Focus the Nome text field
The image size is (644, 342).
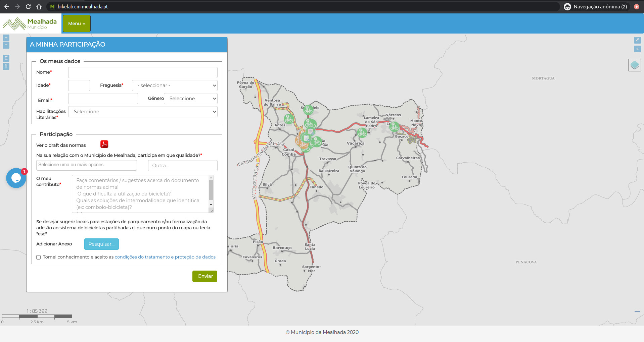coord(143,72)
